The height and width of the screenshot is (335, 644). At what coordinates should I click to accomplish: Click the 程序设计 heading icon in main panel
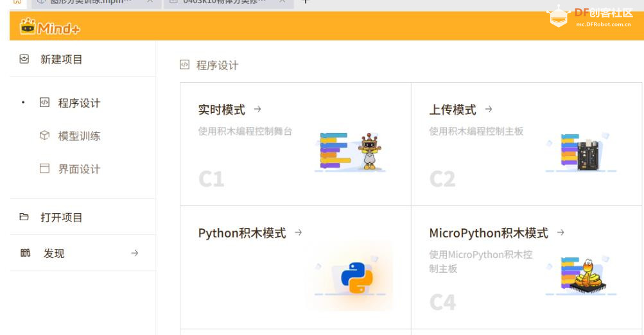(185, 64)
